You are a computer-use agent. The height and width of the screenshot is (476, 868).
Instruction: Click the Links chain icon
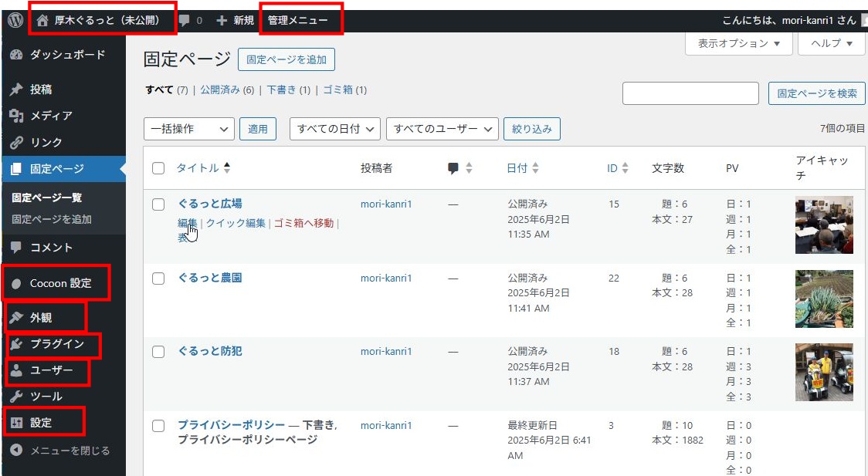16,143
